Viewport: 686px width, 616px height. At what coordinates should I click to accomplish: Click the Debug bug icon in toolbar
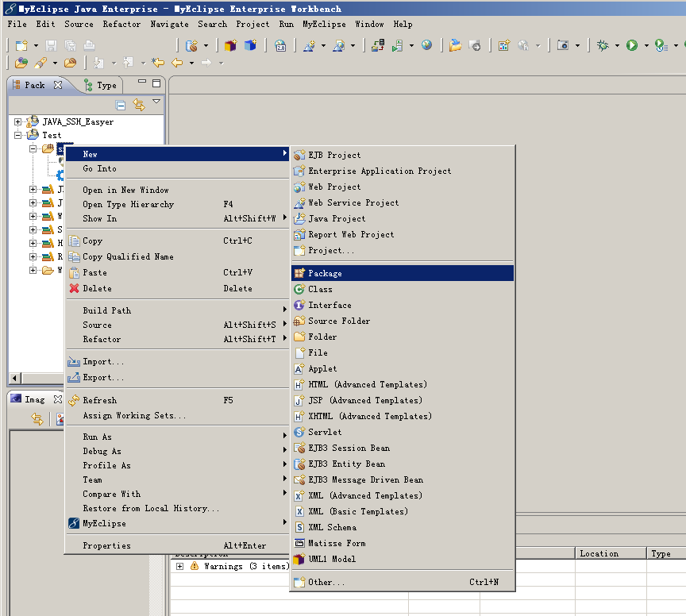pos(603,46)
